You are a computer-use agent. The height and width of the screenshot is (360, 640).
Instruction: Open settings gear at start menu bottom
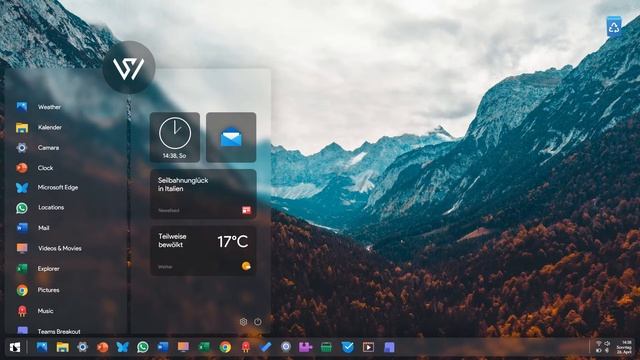pos(243,322)
